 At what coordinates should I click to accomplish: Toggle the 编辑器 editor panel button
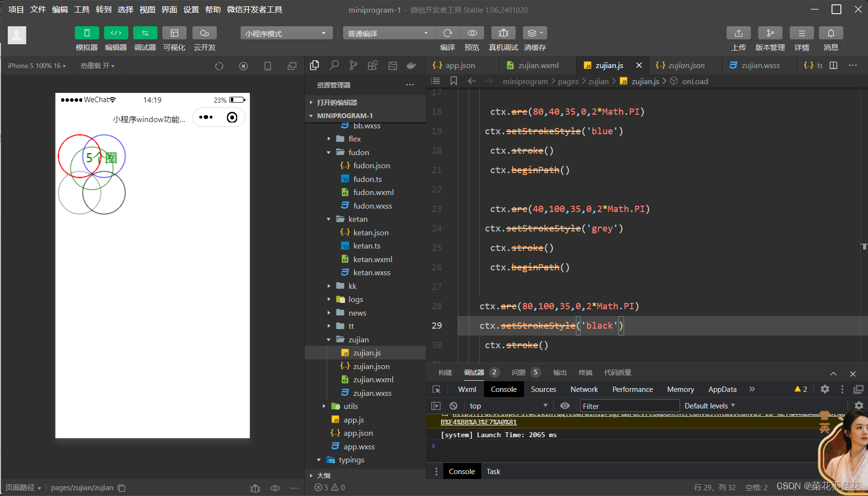[x=116, y=33]
